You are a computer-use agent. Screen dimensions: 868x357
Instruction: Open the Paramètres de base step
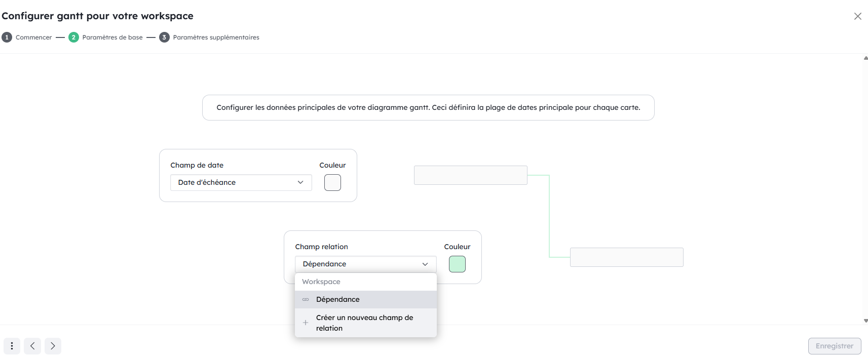112,37
